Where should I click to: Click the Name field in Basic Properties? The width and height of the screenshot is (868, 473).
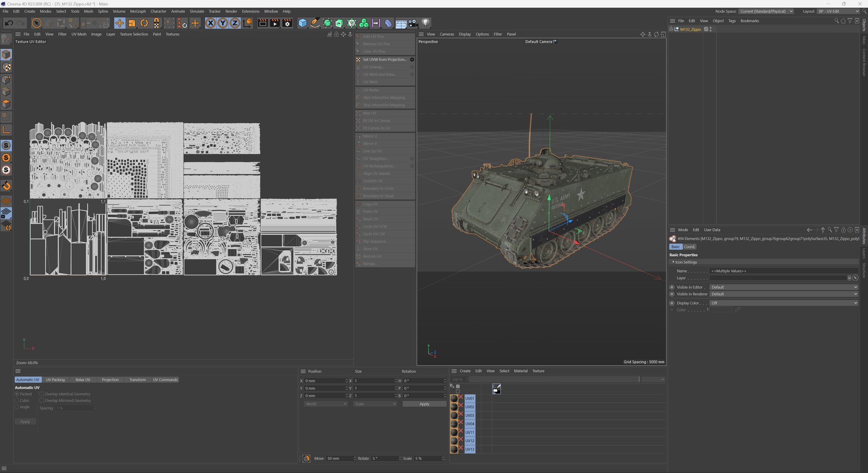point(783,271)
